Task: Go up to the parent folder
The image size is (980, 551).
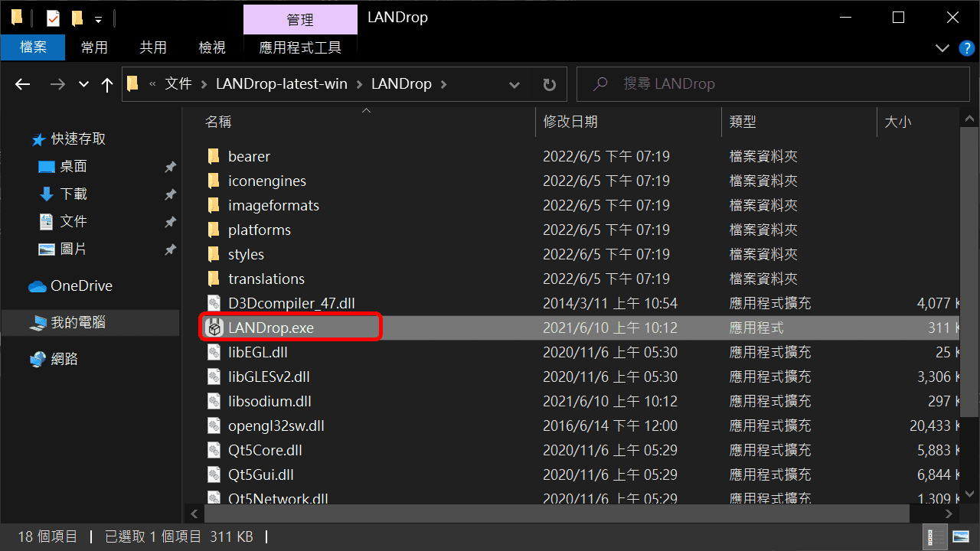Action: tap(107, 84)
